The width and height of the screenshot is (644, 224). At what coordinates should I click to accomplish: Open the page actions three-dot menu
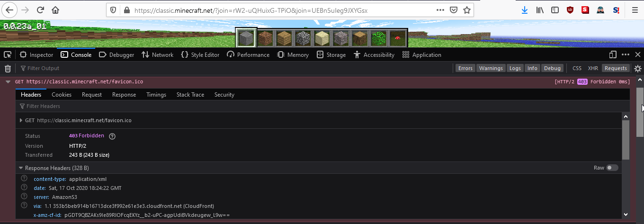coord(440,10)
